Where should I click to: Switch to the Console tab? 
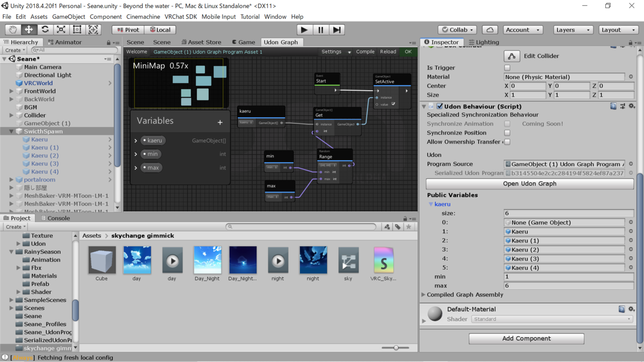[55, 218]
